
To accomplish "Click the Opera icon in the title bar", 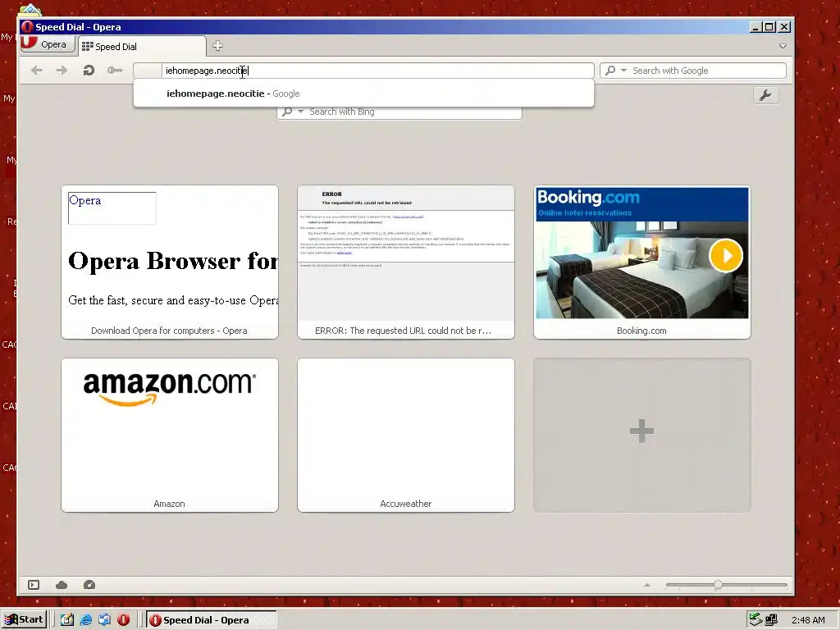I will 27,27.
